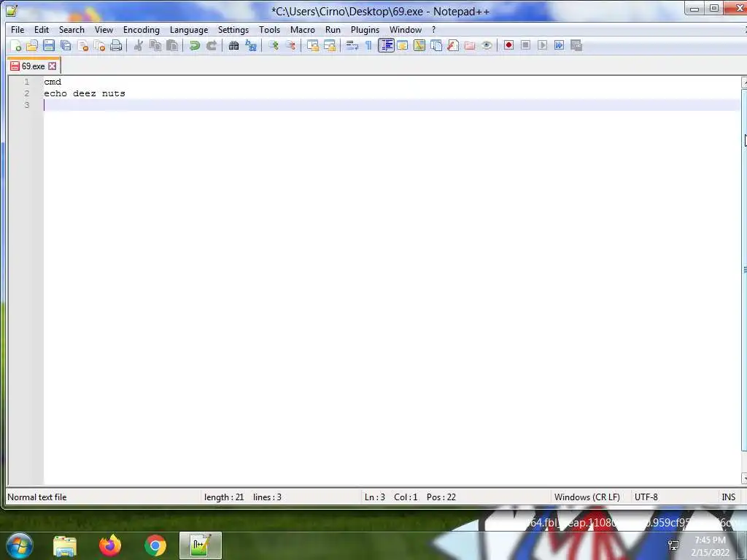Toggle Show All Characters pilcrow icon
The image size is (747, 560).
click(x=368, y=46)
